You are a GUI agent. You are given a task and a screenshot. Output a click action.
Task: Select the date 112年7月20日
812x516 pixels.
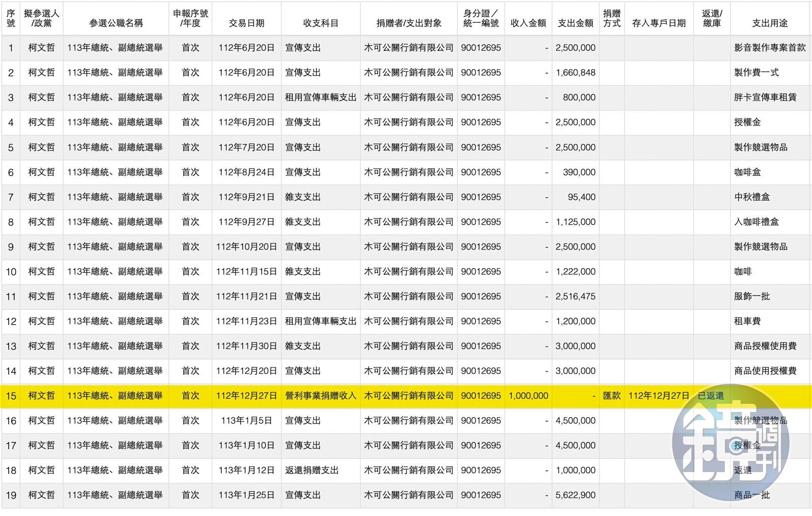(x=246, y=147)
